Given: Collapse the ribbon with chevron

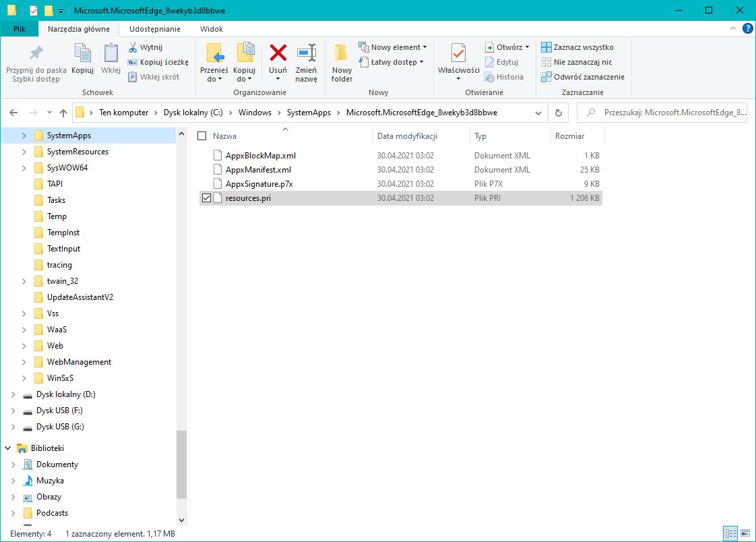Looking at the screenshot, I should [x=733, y=28].
